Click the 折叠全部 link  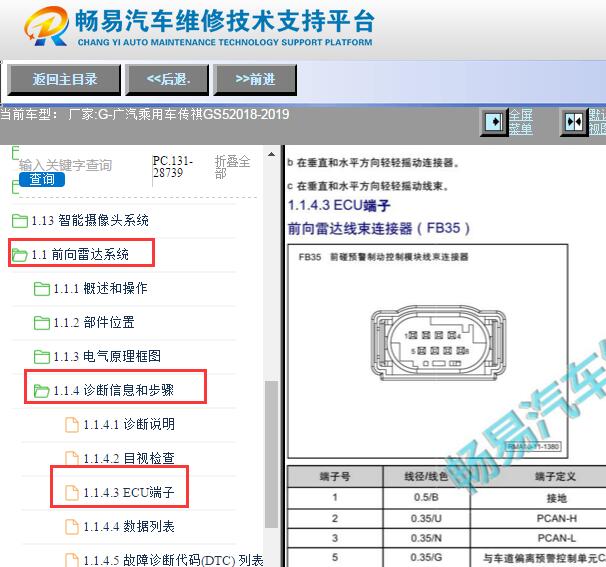(232, 167)
